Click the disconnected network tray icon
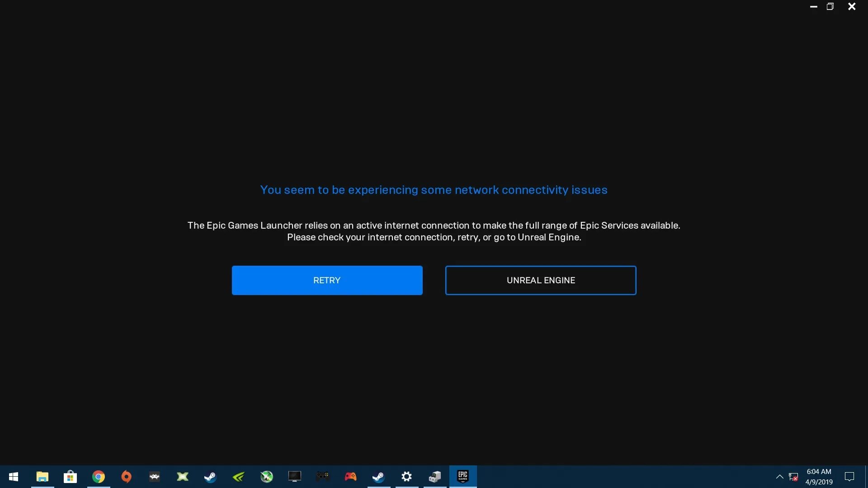Viewport: 868px width, 488px height. pos(793,476)
